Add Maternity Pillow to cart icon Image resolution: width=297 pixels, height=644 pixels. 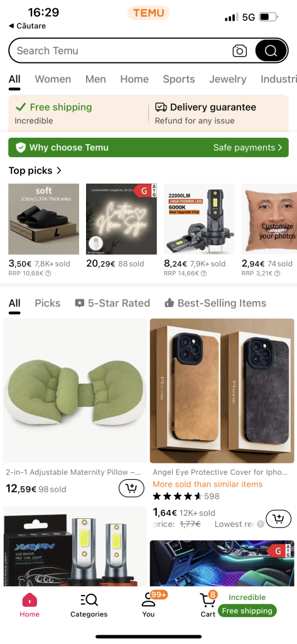[x=131, y=488]
